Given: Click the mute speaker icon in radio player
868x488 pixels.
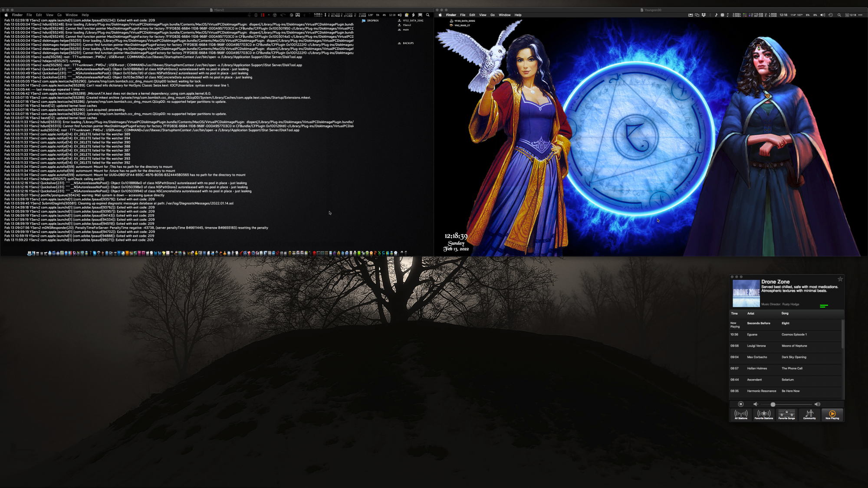Looking at the screenshot, I should (756, 404).
